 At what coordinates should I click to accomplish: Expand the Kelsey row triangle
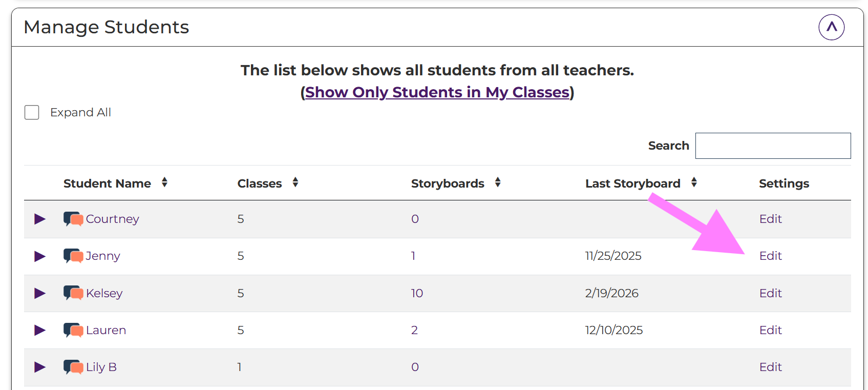pos(40,293)
